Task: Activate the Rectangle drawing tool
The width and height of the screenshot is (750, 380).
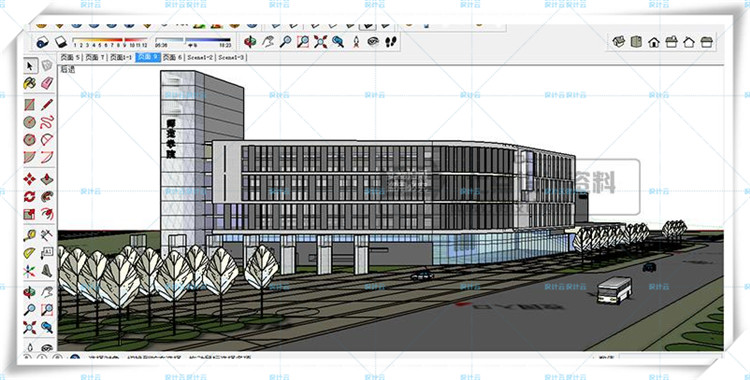Action: pyautogui.click(x=30, y=104)
